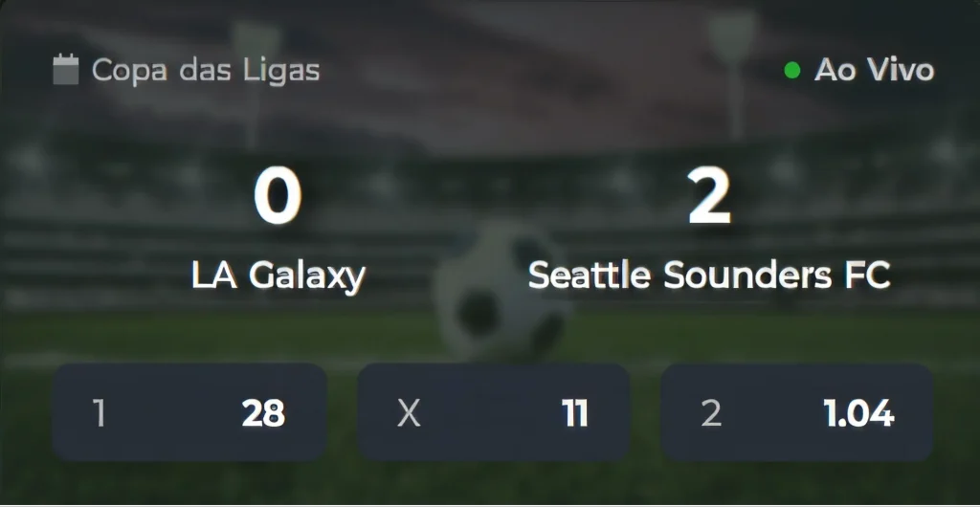Select the 11 odds value
This screenshot has width=980, height=507.
[x=575, y=414]
